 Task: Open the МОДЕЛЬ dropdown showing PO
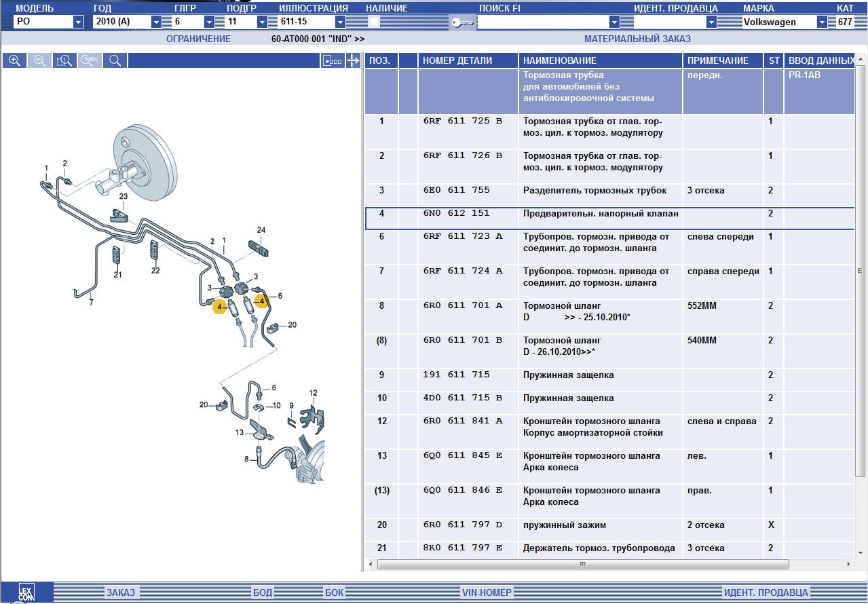tap(77, 22)
